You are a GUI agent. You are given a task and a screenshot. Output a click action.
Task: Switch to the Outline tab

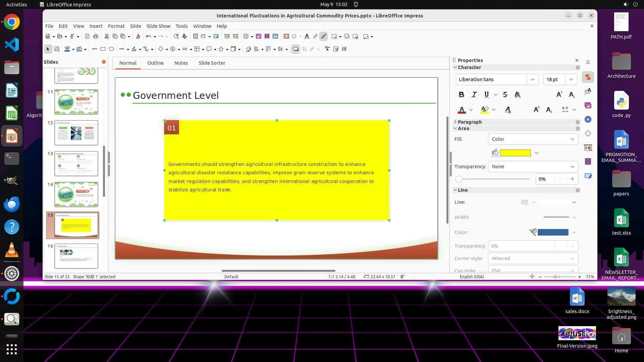coord(155,63)
